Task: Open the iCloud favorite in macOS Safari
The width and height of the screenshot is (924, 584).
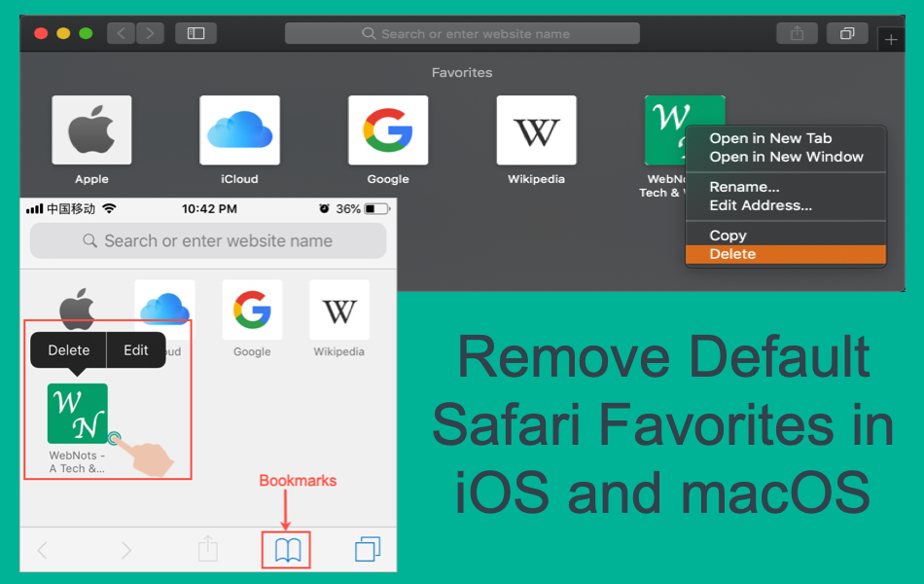Action: pos(240,129)
